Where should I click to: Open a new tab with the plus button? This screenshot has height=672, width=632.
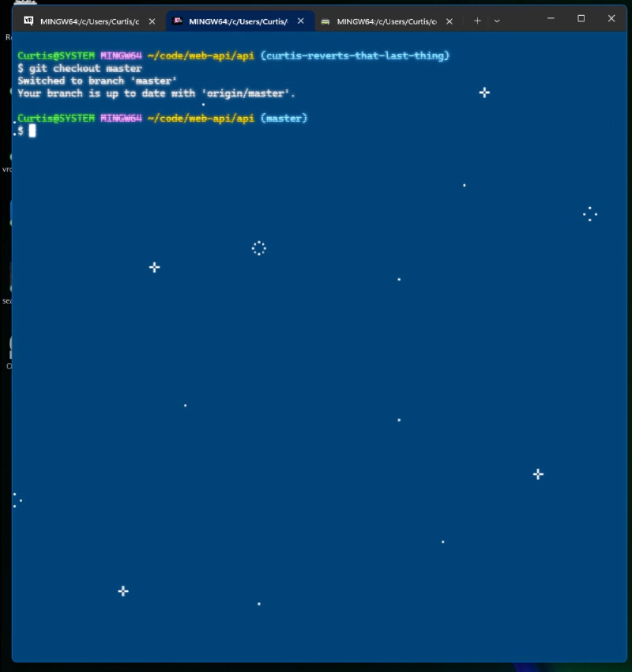coord(477,21)
